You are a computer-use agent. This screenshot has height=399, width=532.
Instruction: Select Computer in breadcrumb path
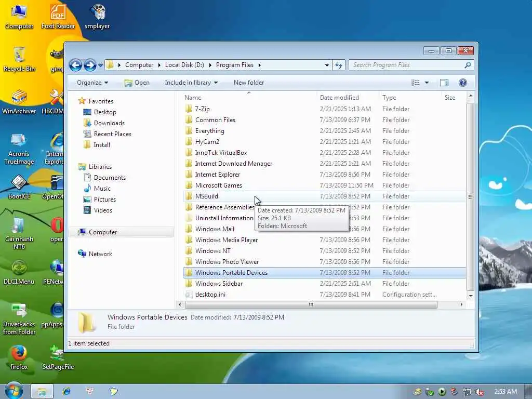139,65
